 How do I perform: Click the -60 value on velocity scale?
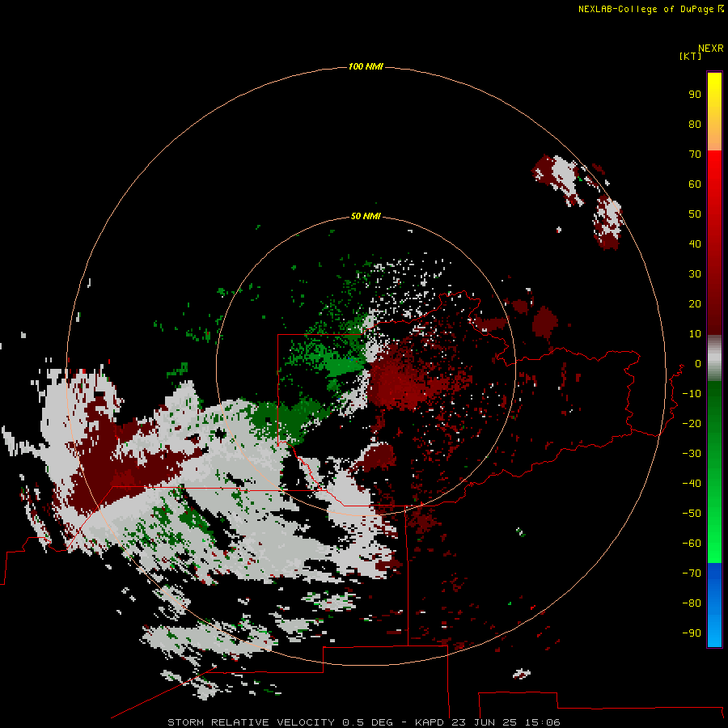click(x=692, y=544)
